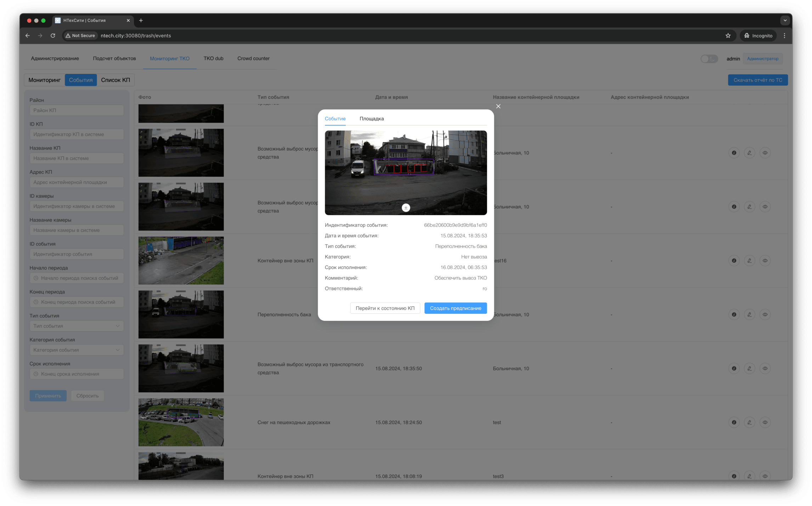
Task: Download the event image in modal
Action: [x=406, y=208]
